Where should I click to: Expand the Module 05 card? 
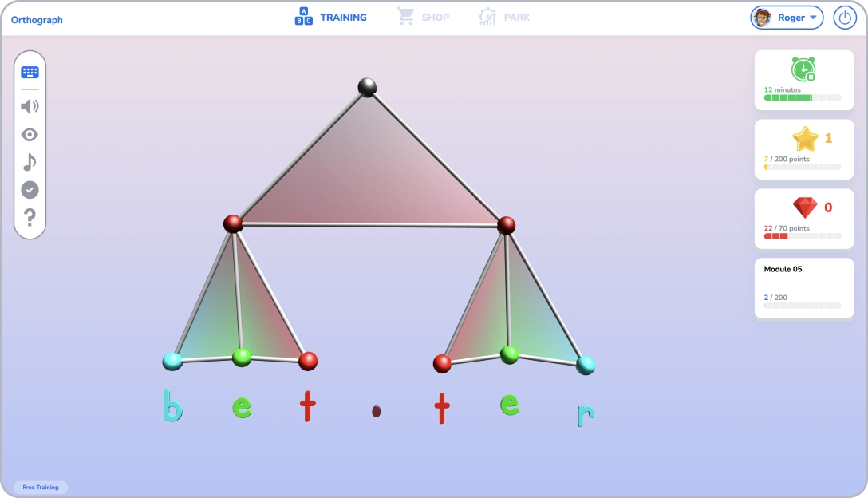point(803,287)
